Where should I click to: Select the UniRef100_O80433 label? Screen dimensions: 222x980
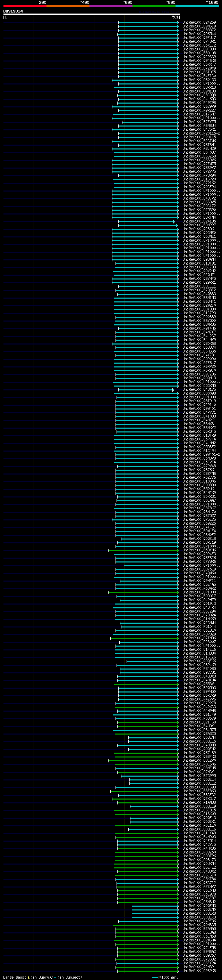199,80
